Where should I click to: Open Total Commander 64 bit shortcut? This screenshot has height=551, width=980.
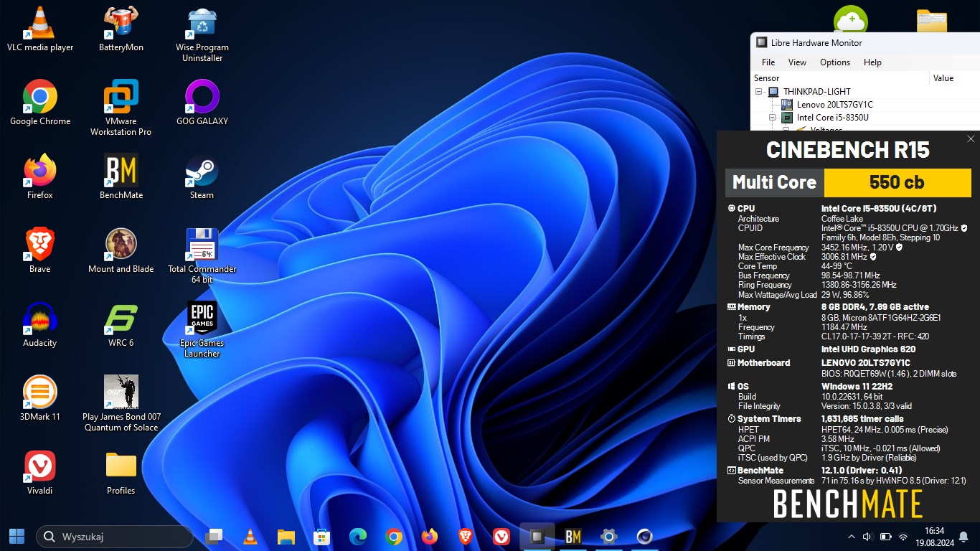(202, 255)
